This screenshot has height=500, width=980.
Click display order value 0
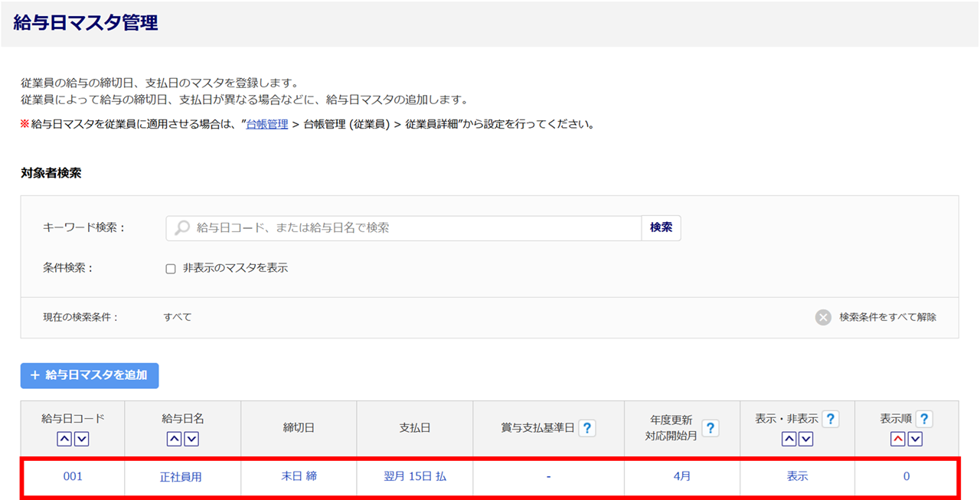point(906,476)
